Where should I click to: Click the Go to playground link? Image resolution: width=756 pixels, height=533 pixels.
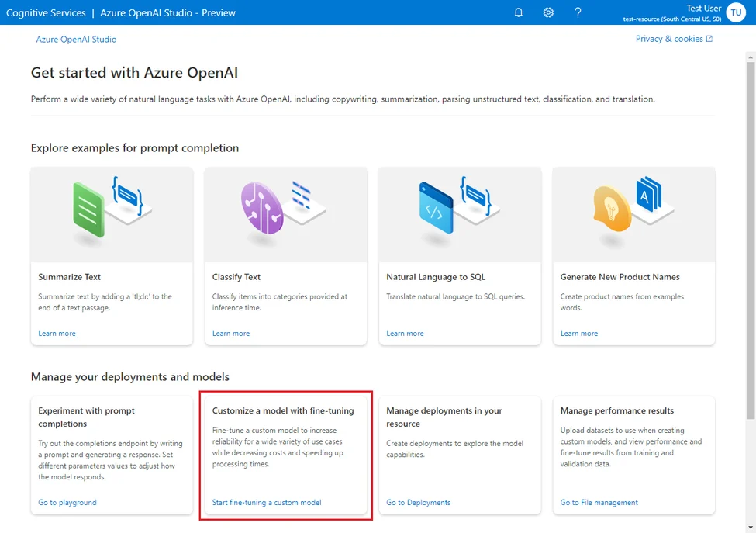67,503
